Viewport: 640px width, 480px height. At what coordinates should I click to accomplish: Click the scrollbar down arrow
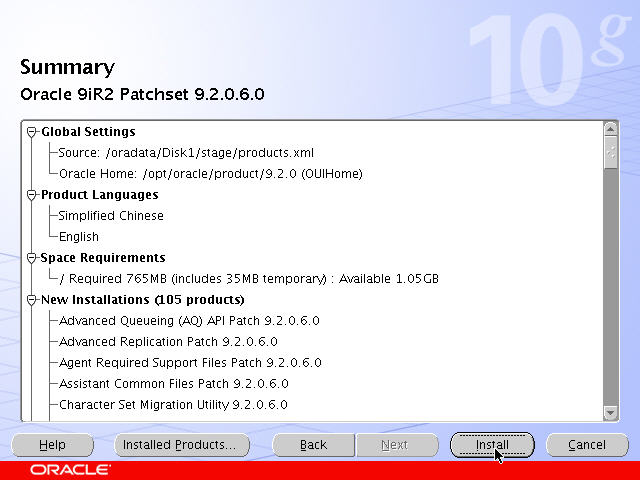point(610,413)
